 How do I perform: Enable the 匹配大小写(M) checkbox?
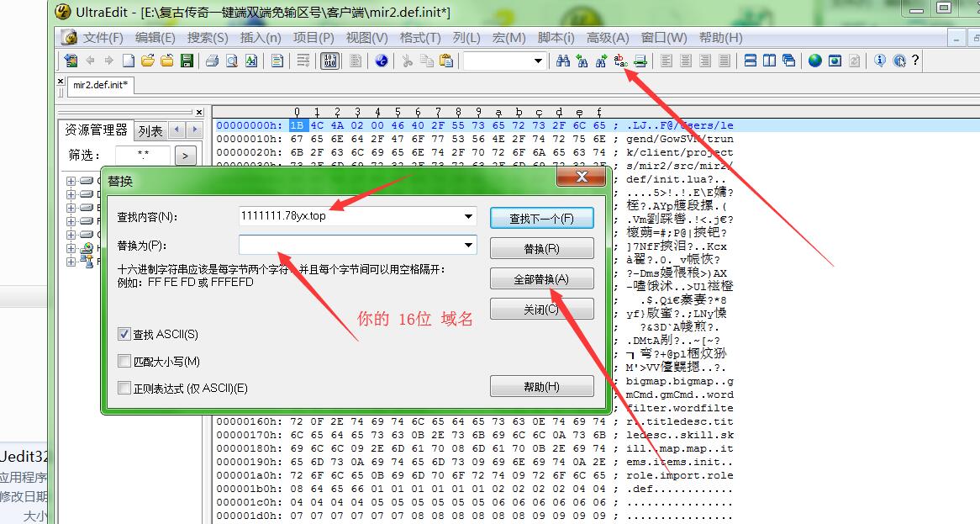[x=124, y=361]
